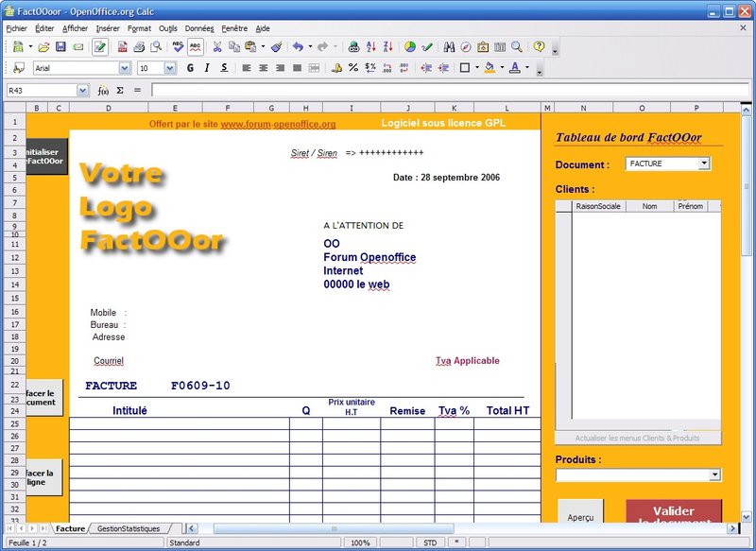Expand the Document FACTURE dropdown
Image resolution: width=756 pixels, height=551 pixels.
703,164
